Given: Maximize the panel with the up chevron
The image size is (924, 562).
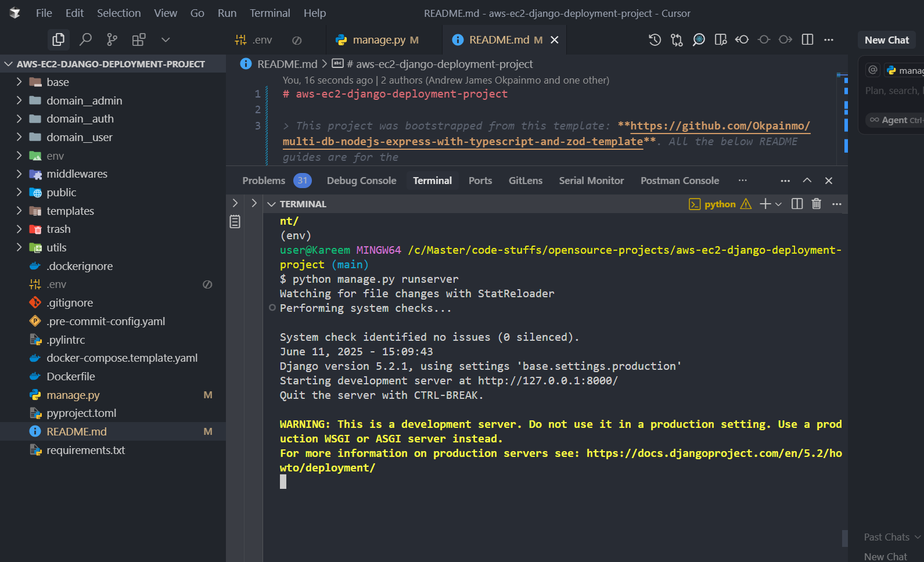Looking at the screenshot, I should pos(807,181).
